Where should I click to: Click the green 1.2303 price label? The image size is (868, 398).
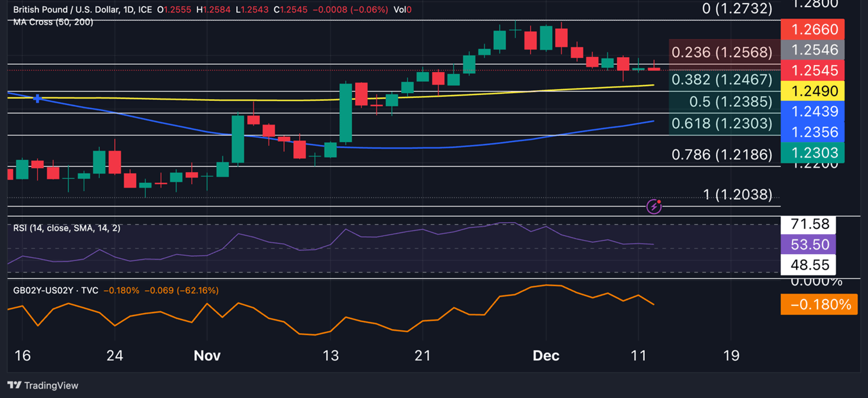pyautogui.click(x=813, y=153)
